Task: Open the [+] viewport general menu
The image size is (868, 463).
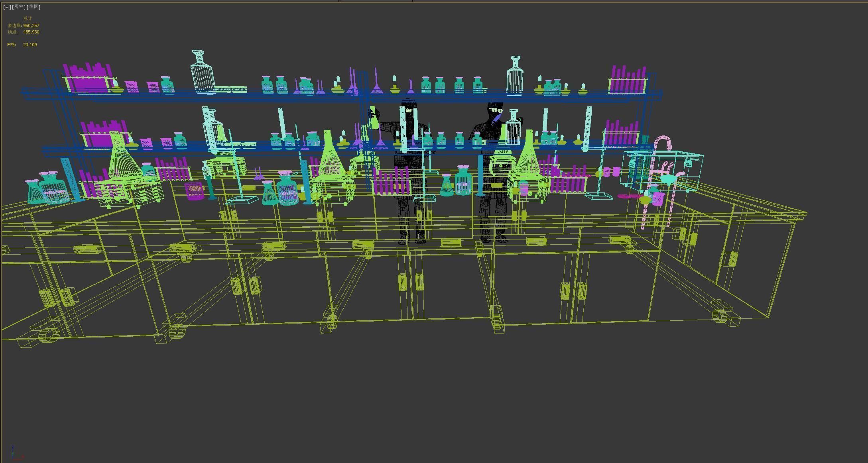Action: [7, 7]
